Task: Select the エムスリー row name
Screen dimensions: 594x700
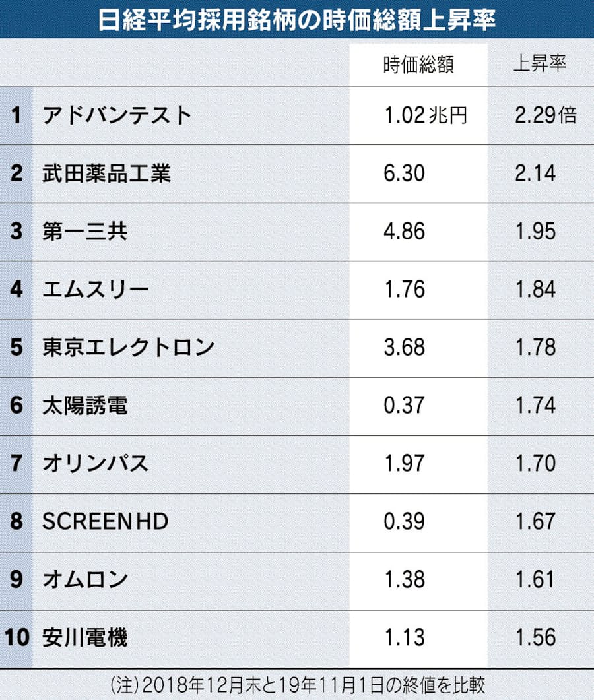Action: [96, 289]
